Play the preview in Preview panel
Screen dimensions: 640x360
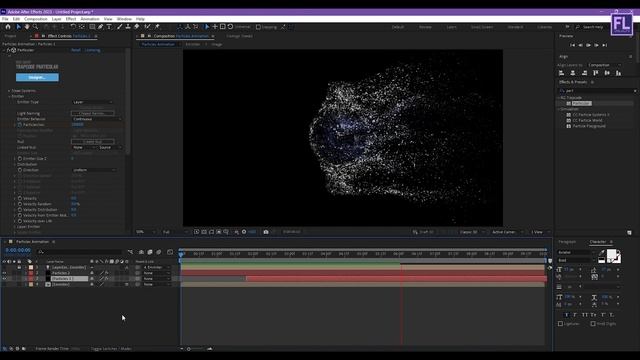coord(588,45)
